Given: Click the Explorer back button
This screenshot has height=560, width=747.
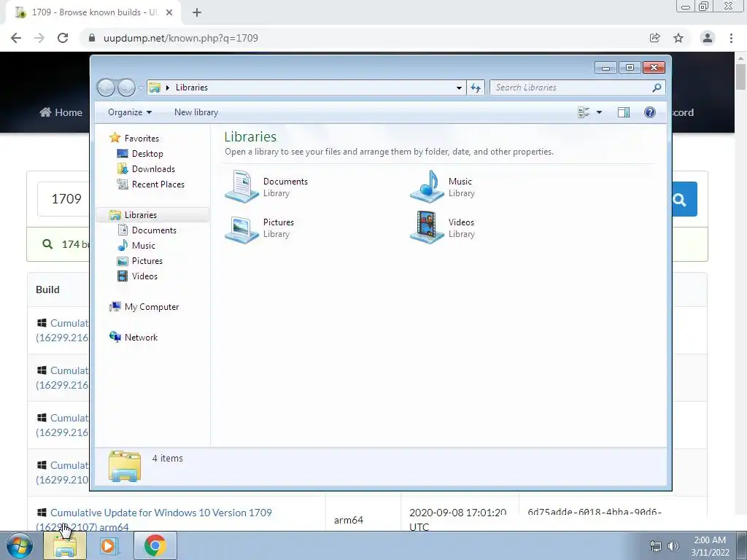Looking at the screenshot, I should click(x=107, y=87).
